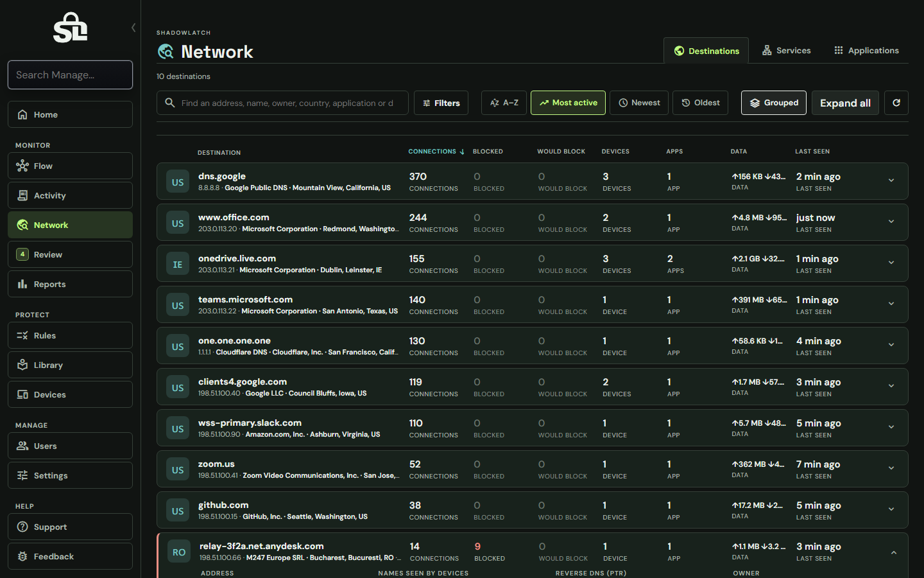
Task: Open the Devices page
Action: click(70, 394)
